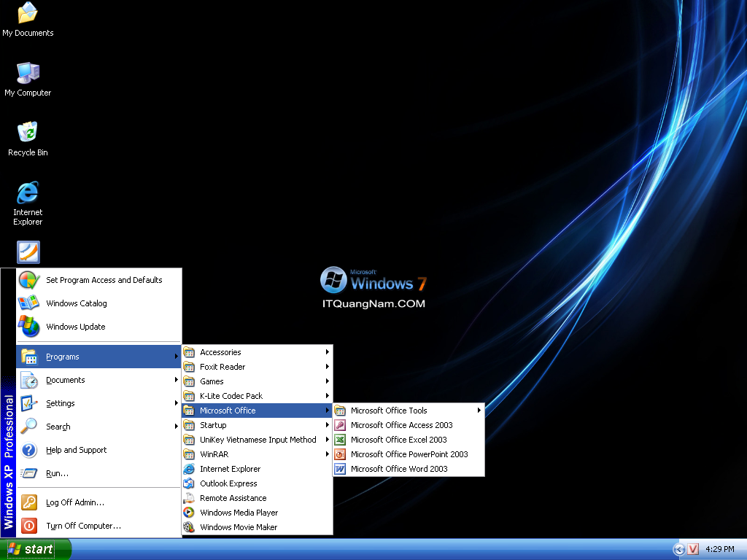Click the Windows Media Player icon

coord(189,513)
